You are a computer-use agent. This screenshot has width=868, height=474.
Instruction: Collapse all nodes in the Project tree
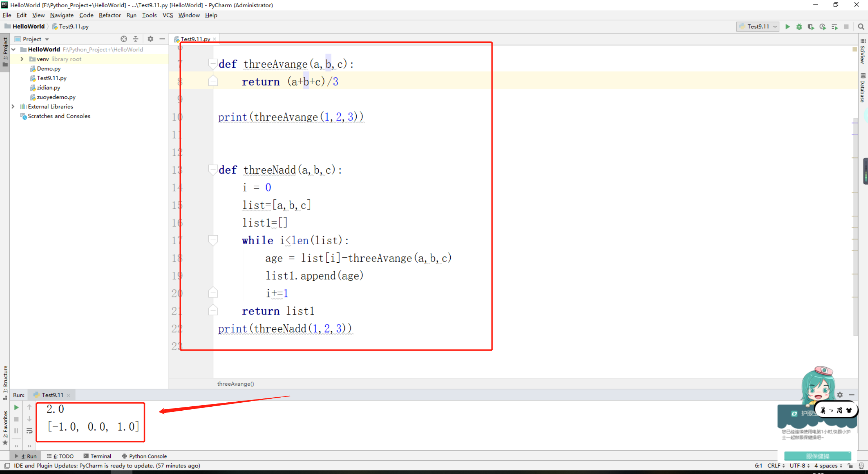[136, 39]
